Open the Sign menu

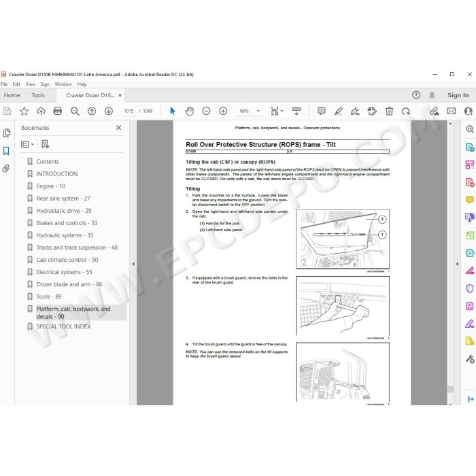45,84
